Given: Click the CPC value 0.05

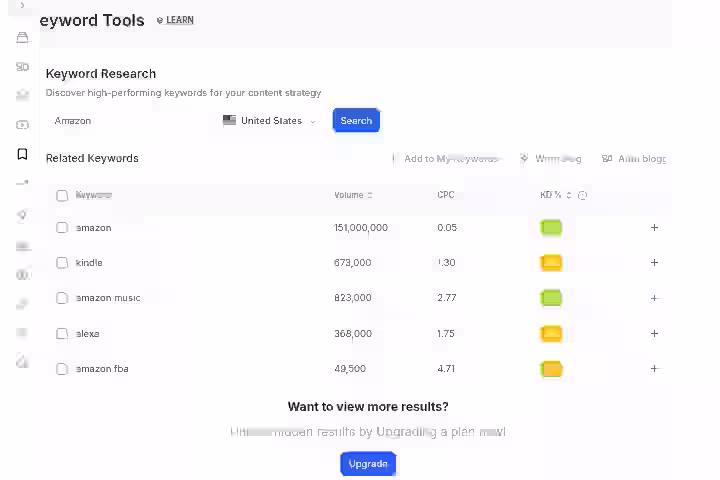Looking at the screenshot, I should (x=447, y=228).
